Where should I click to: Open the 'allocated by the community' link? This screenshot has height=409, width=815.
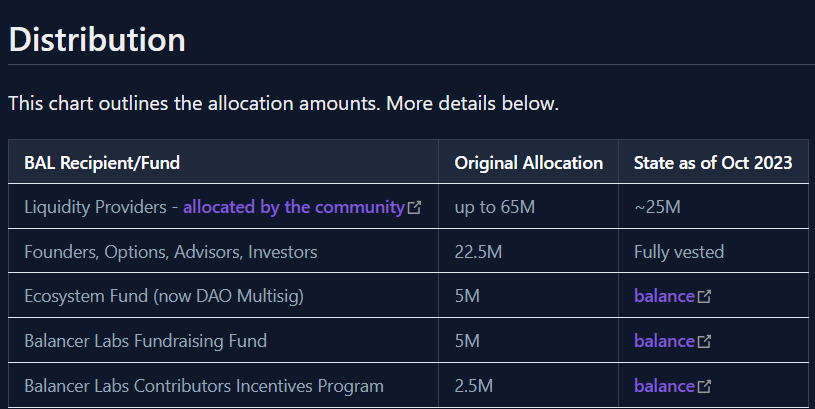[293, 207]
